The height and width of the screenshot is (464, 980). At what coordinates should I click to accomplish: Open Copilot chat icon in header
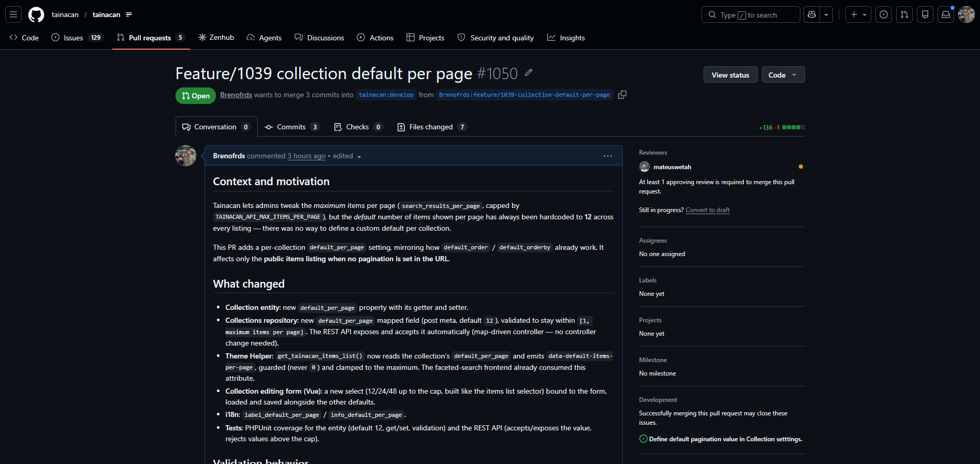(x=812, y=14)
